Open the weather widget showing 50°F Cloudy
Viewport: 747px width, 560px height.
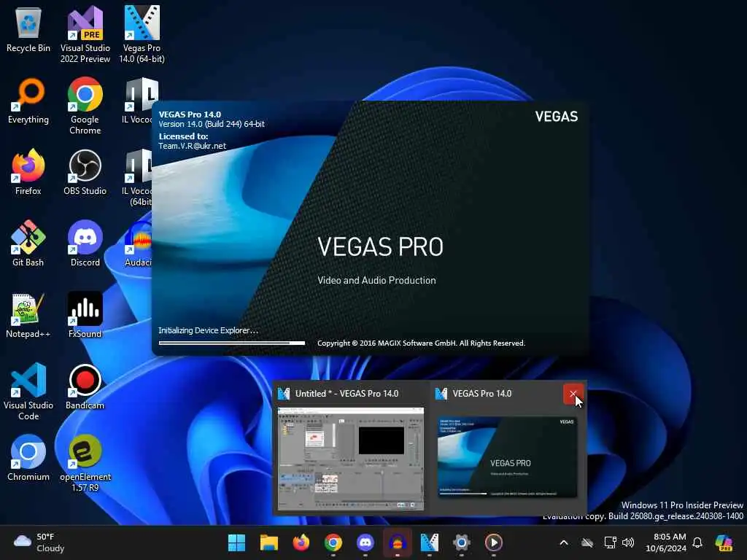(x=39, y=542)
